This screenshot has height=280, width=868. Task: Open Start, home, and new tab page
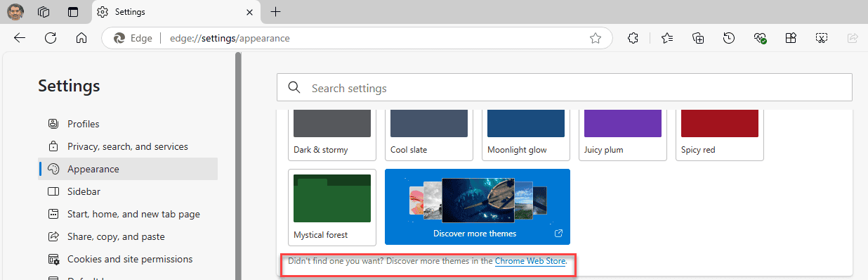pyautogui.click(x=128, y=214)
